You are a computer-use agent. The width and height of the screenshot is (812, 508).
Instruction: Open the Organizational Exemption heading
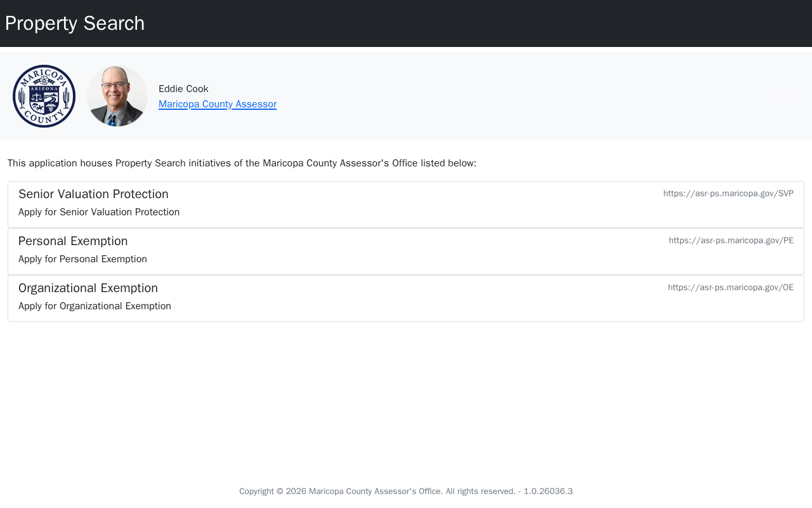point(88,288)
